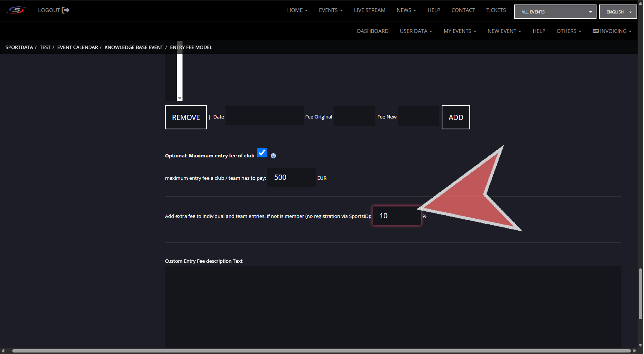Expand the My Events menu
This screenshot has width=644, height=354.
(460, 31)
